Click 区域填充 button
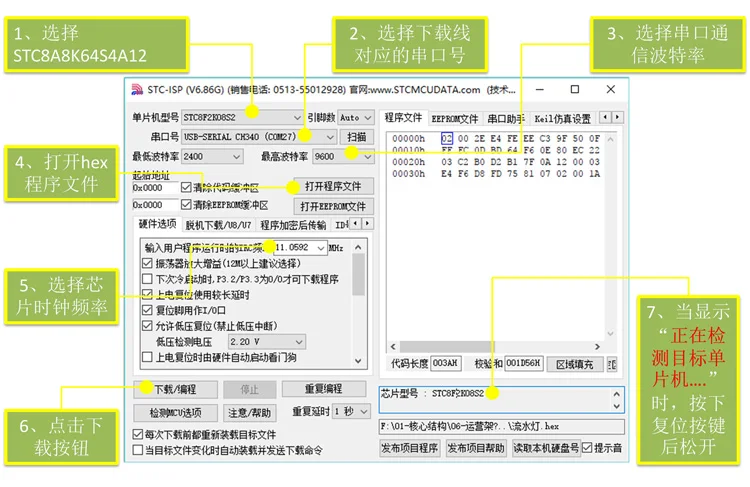 pyautogui.click(x=574, y=365)
